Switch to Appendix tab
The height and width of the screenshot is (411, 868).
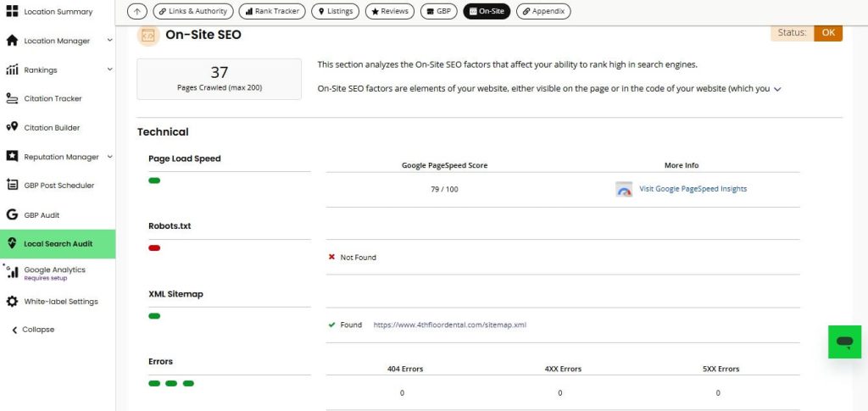[543, 11]
